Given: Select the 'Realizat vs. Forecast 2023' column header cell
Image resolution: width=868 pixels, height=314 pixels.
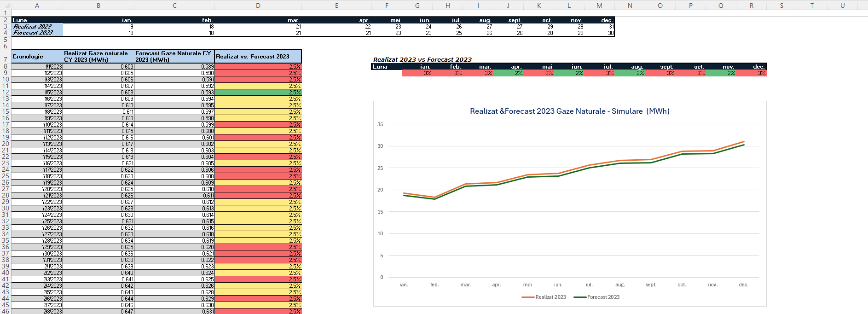Looking at the screenshot, I should [258, 57].
